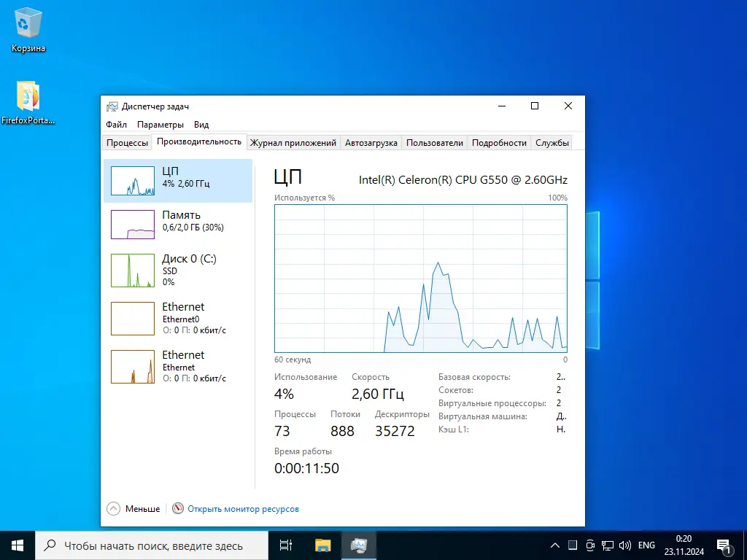This screenshot has width=747, height=560.
Task: Switch to the Службы tab
Action: tap(551, 142)
